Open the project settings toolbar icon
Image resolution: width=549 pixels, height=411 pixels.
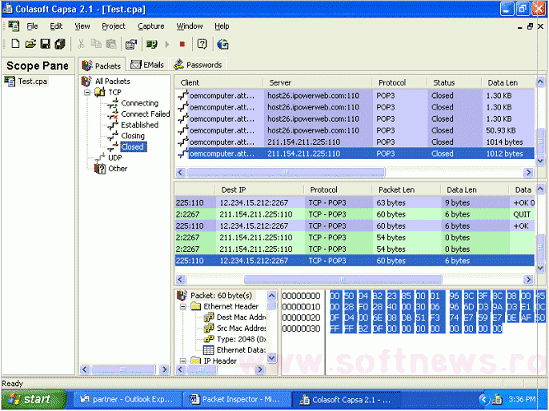pos(131,44)
